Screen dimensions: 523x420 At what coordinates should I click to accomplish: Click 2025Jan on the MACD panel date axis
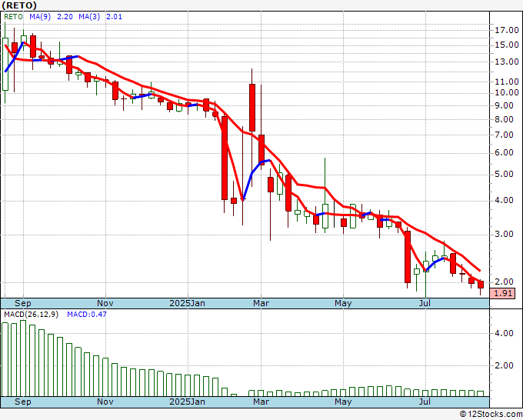tap(187, 402)
